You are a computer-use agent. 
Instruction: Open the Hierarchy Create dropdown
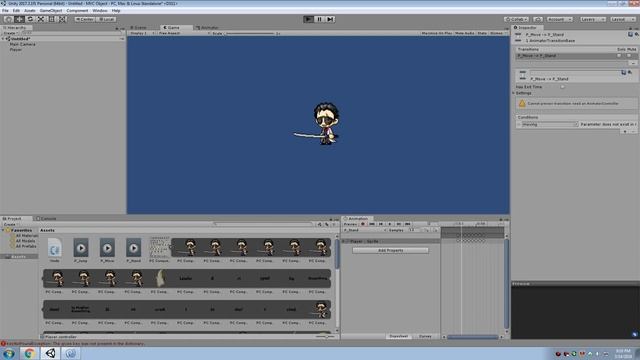point(10,33)
